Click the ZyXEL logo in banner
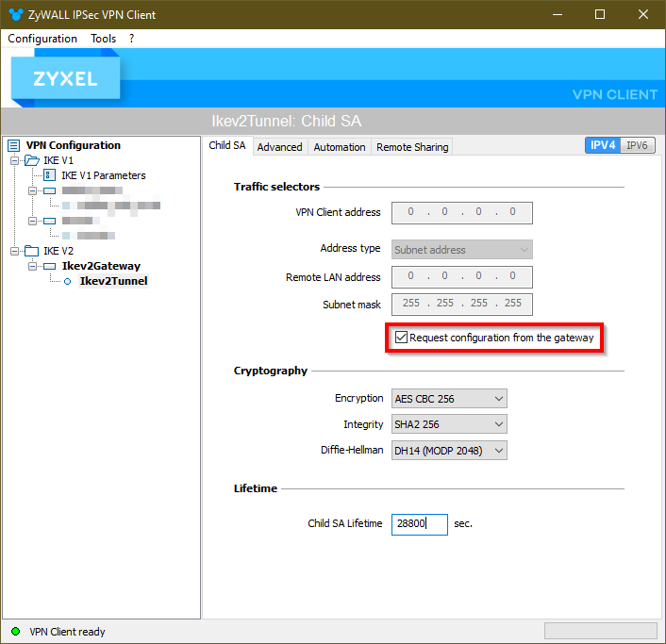 coord(66,80)
